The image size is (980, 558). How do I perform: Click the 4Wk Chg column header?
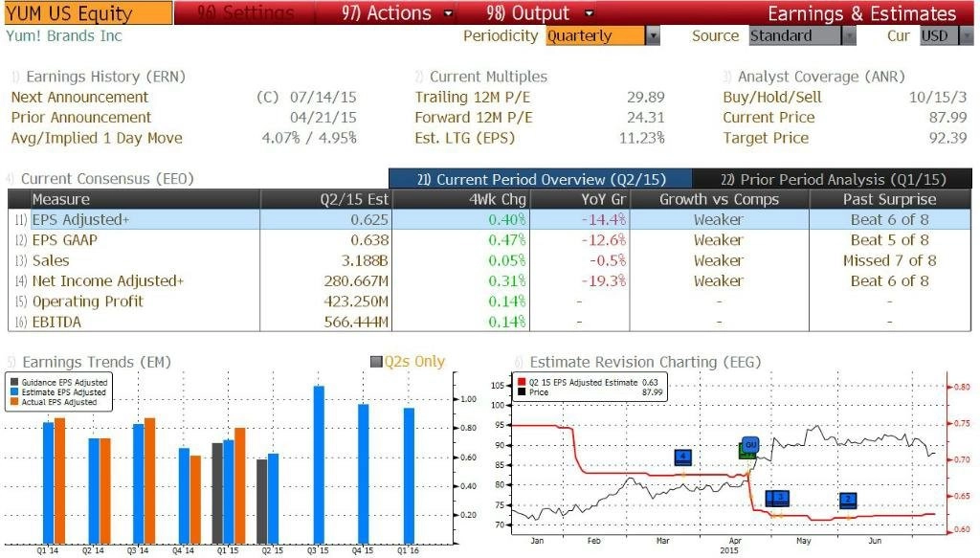[x=460, y=199]
